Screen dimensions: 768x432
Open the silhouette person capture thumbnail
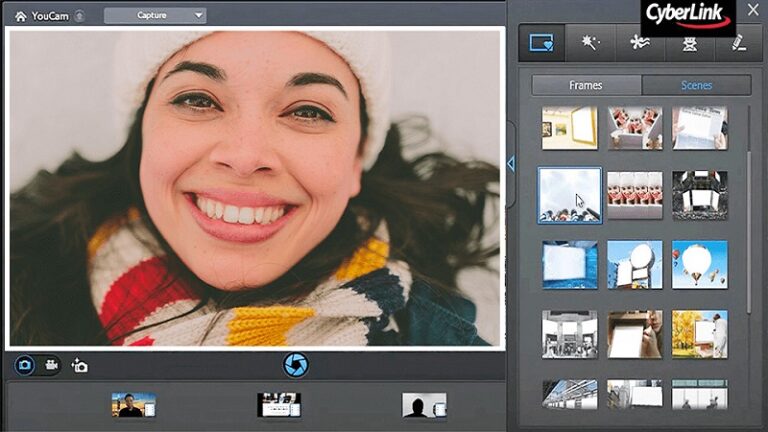(424, 405)
